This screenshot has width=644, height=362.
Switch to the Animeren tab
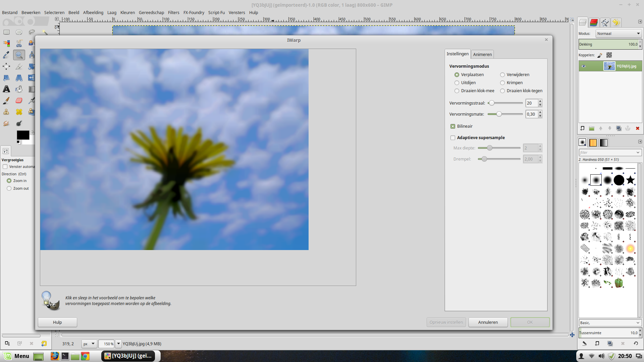point(482,54)
